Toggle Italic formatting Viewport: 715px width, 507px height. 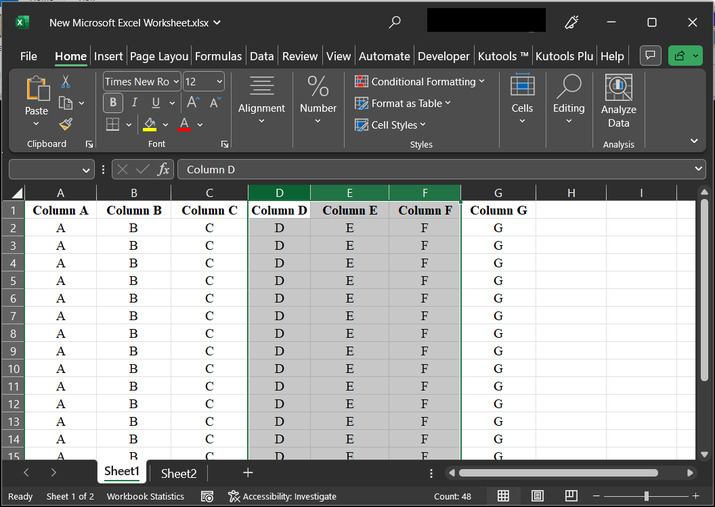click(x=134, y=103)
